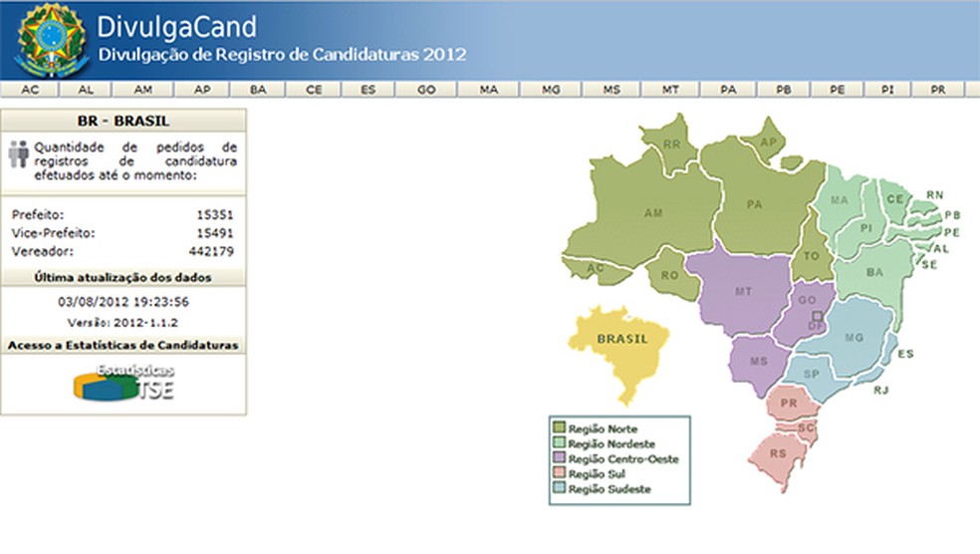This screenshot has width=980, height=554.
Task: Open the AC state tab
Action: pyautogui.click(x=29, y=90)
